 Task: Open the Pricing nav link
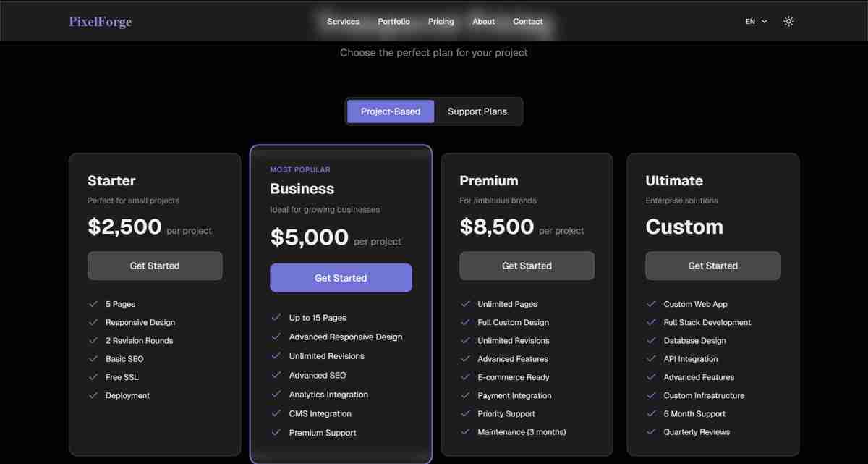[441, 22]
